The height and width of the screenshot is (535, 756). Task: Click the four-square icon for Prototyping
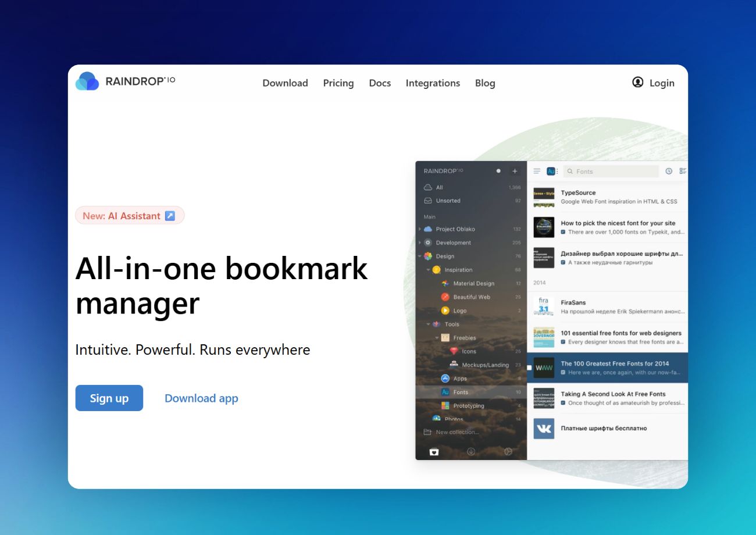coord(445,405)
